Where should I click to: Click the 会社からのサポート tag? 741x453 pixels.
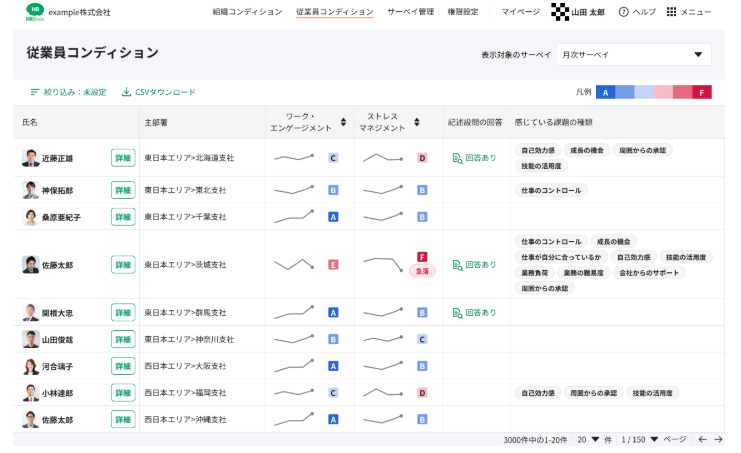[x=649, y=273]
